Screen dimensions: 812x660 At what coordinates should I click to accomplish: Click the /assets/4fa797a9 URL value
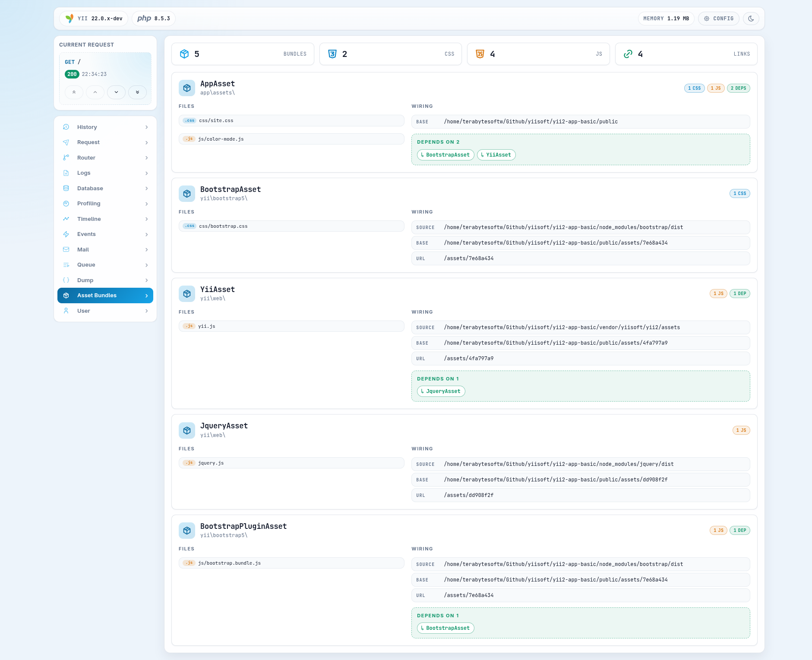point(469,358)
